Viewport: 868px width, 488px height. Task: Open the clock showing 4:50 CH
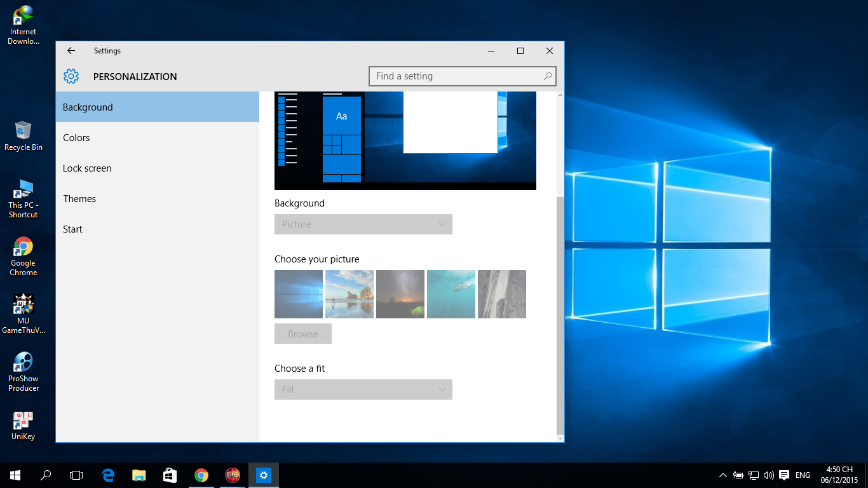pyautogui.click(x=839, y=475)
